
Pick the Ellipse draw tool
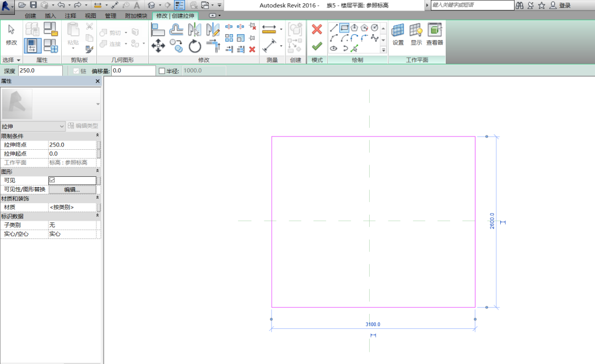[x=334, y=48]
